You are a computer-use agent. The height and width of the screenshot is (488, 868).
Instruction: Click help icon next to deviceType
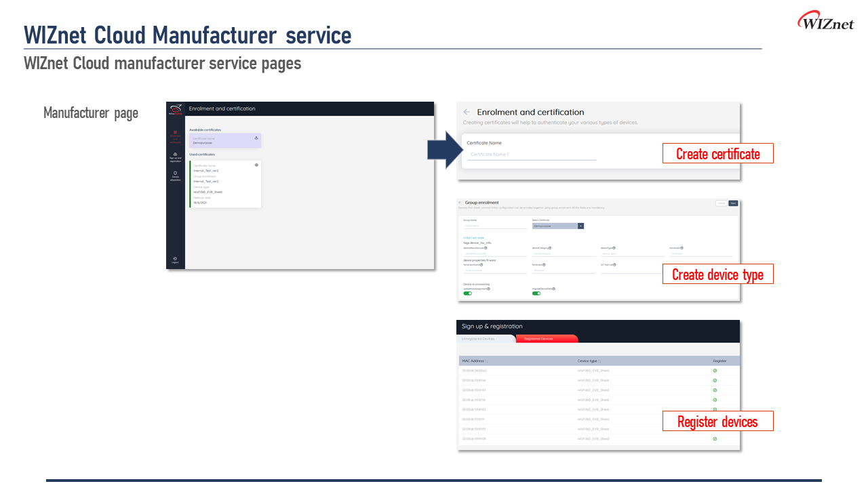pyautogui.click(x=614, y=248)
